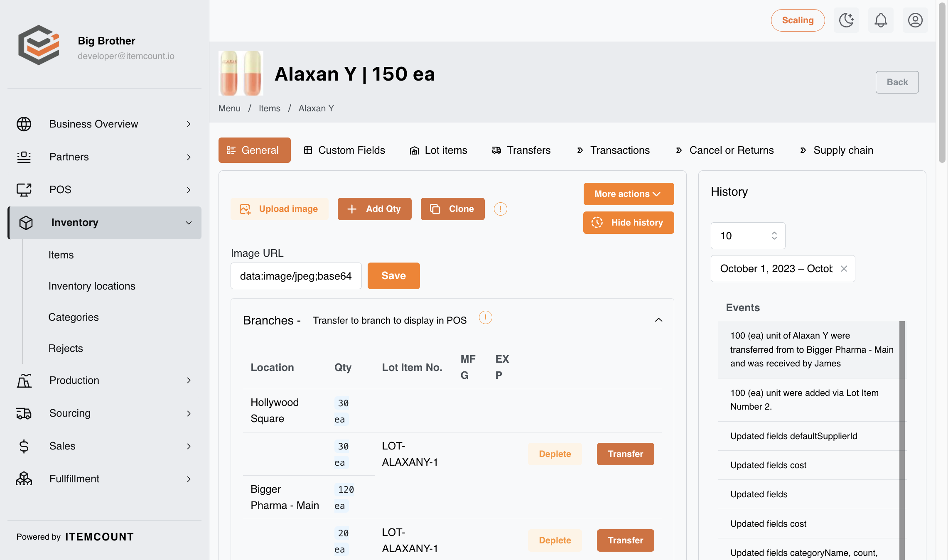This screenshot has height=560, width=948.
Task: Click Add Qty button
Action: tap(374, 209)
